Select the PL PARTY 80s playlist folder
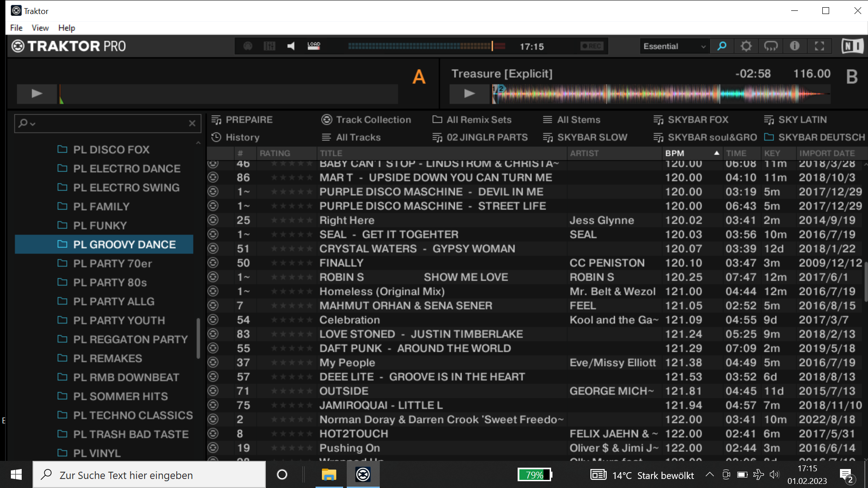The image size is (868, 488). click(110, 282)
